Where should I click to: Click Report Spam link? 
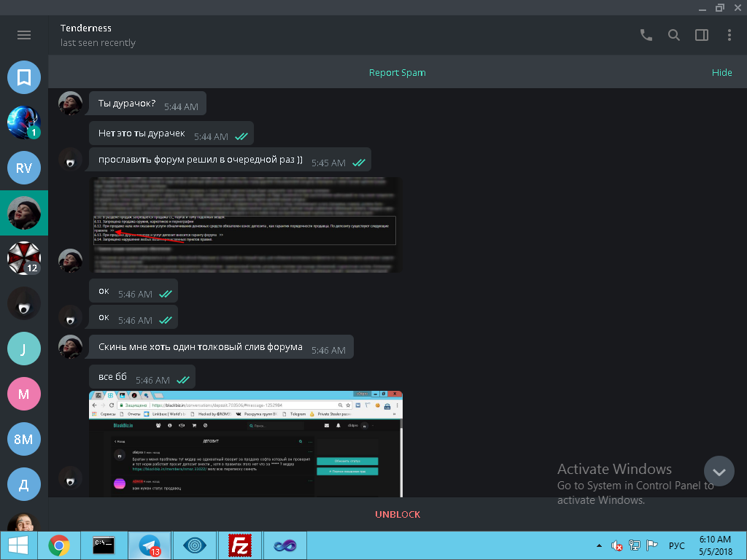(x=397, y=73)
